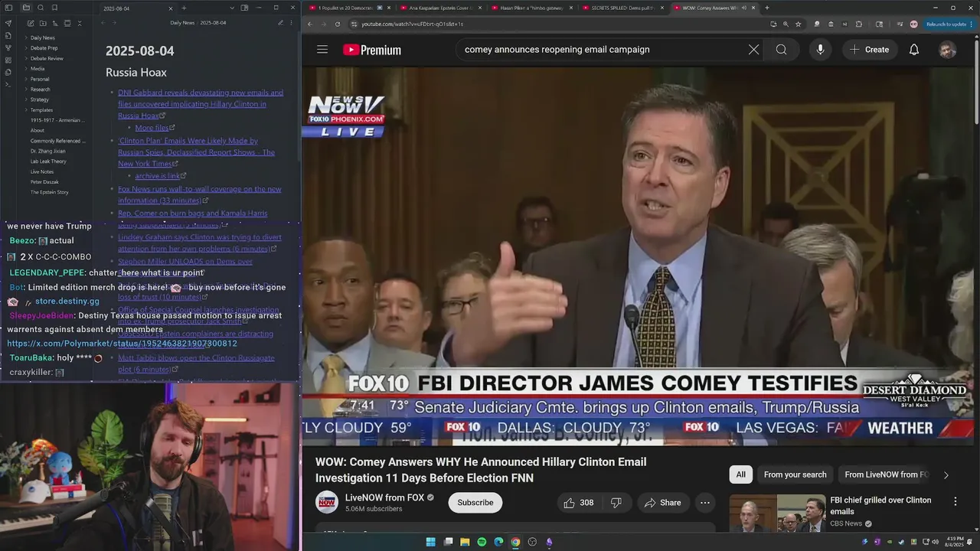This screenshot has width=980, height=551.
Task: Switch the note to editing mode with the pencil
Action: pyautogui.click(x=280, y=23)
